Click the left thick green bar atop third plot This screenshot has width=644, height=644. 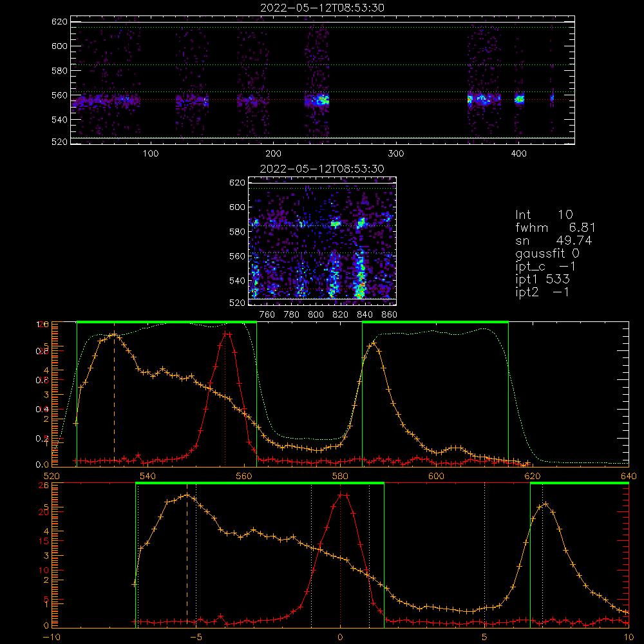167,322
